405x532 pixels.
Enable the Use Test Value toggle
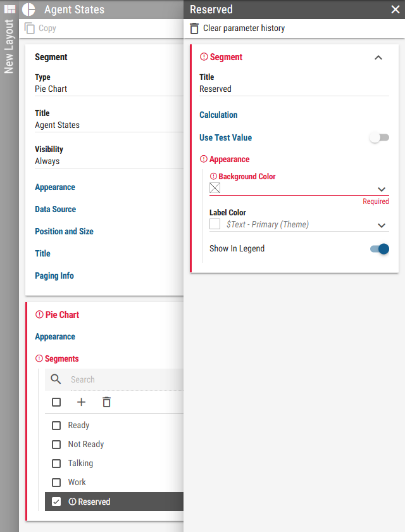point(379,137)
